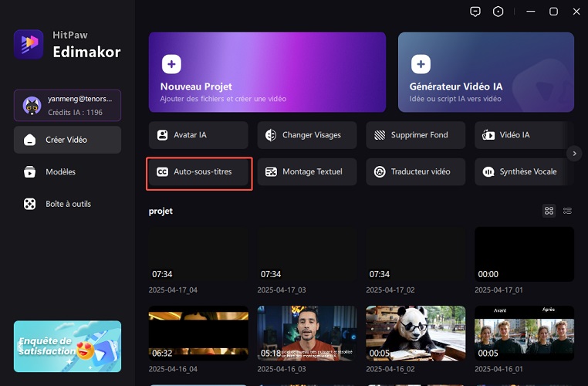Click the subtitle 'Ajouter des fichiers et créer une vidéo'
The height and width of the screenshot is (386, 588).
(x=223, y=99)
